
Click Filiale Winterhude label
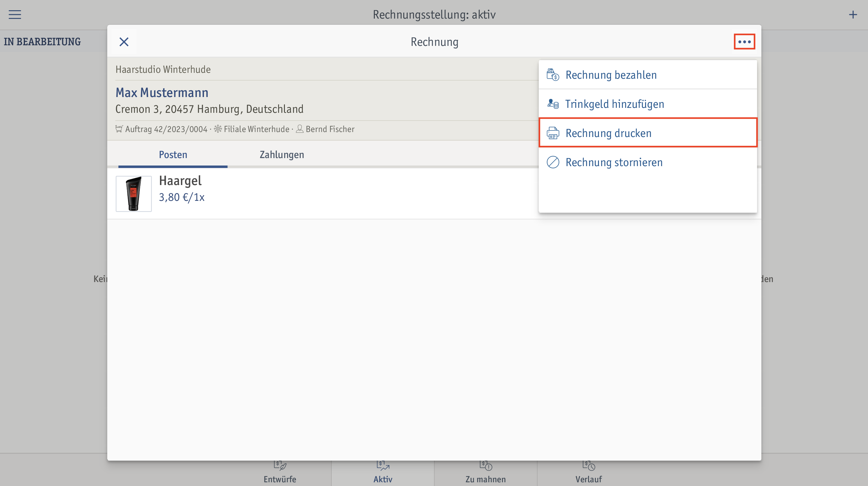(x=256, y=129)
